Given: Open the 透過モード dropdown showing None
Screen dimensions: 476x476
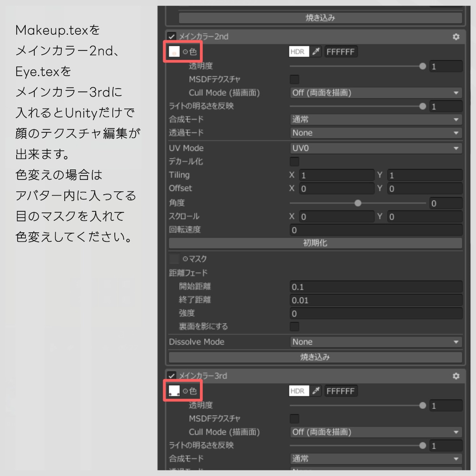Looking at the screenshot, I should [x=376, y=133].
